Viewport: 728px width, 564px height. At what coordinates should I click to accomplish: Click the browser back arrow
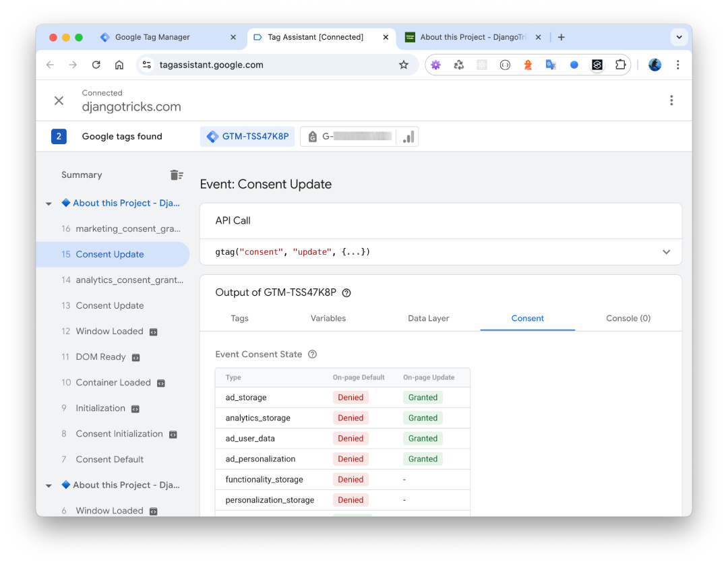point(50,65)
